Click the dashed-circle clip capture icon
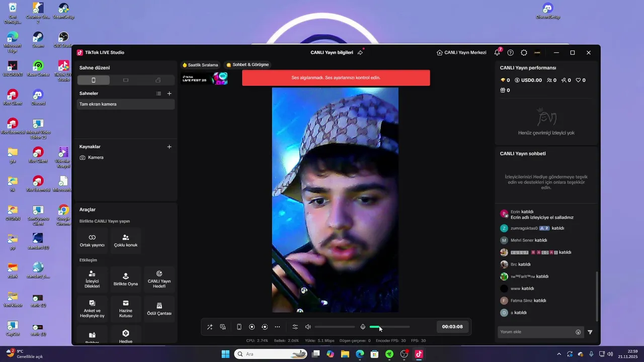The image size is (644, 362). 265,327
